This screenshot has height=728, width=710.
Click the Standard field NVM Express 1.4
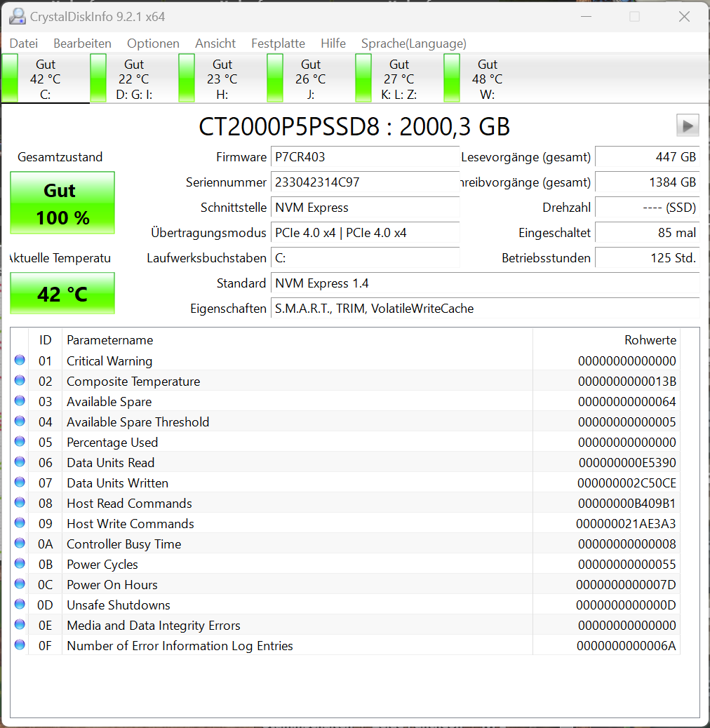485,283
